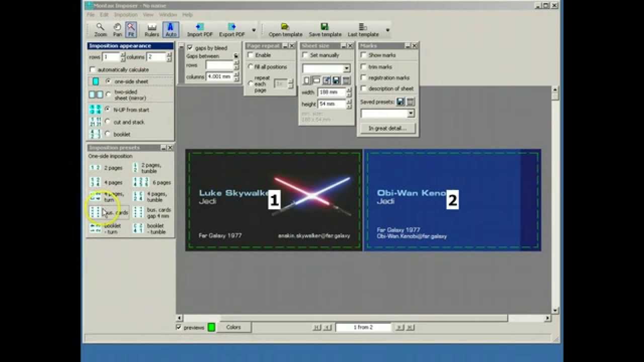Click the column gap spinner arrows
This screenshot has width=644, height=362.
[236, 77]
